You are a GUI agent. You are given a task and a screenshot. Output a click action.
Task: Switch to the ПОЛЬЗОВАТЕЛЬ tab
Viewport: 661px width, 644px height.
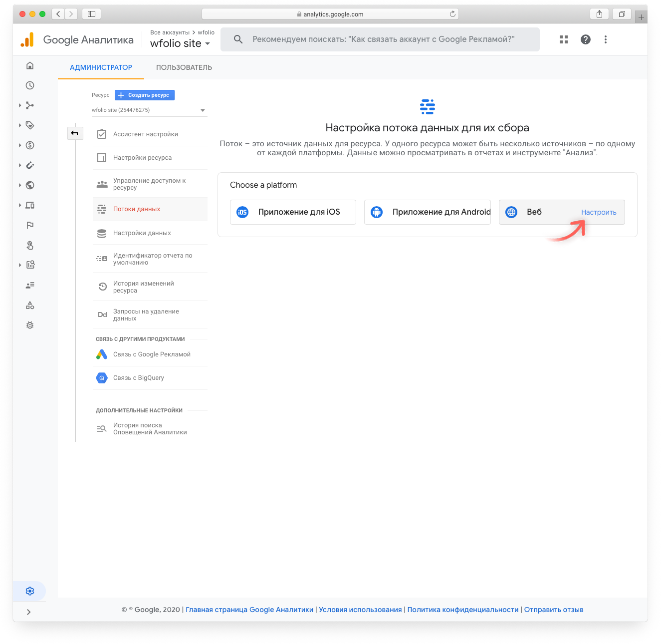point(184,67)
